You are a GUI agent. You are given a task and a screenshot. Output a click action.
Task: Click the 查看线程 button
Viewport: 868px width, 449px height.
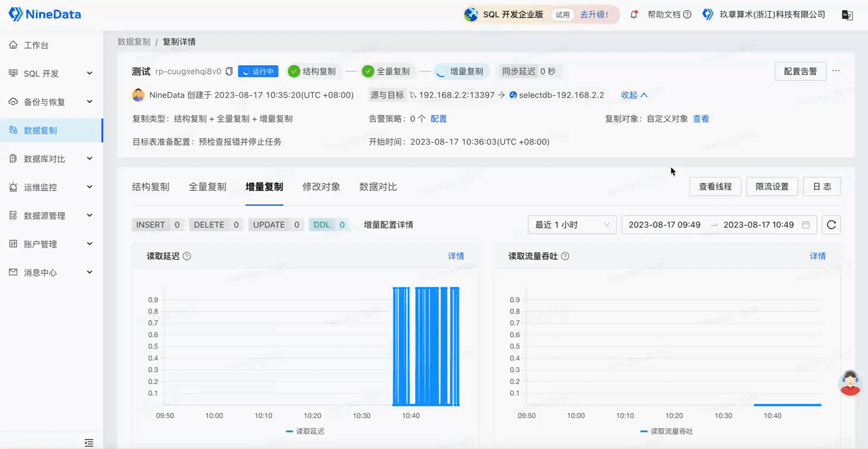716,187
